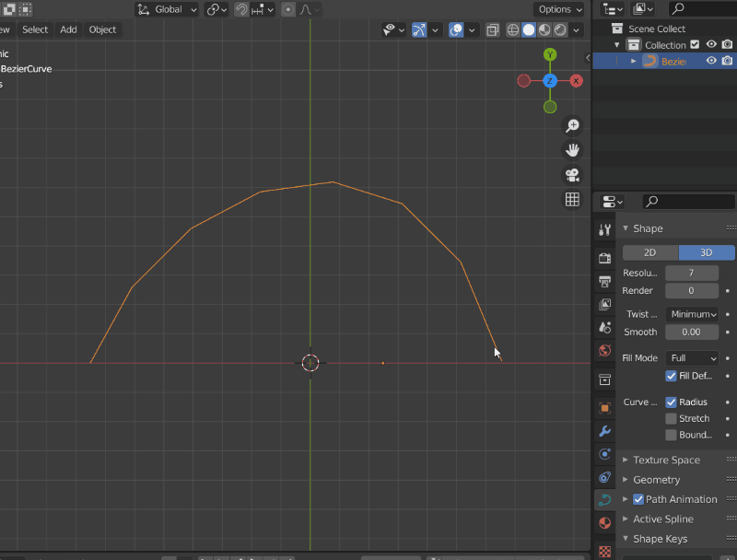Open the Render properties tab

pyautogui.click(x=605, y=258)
